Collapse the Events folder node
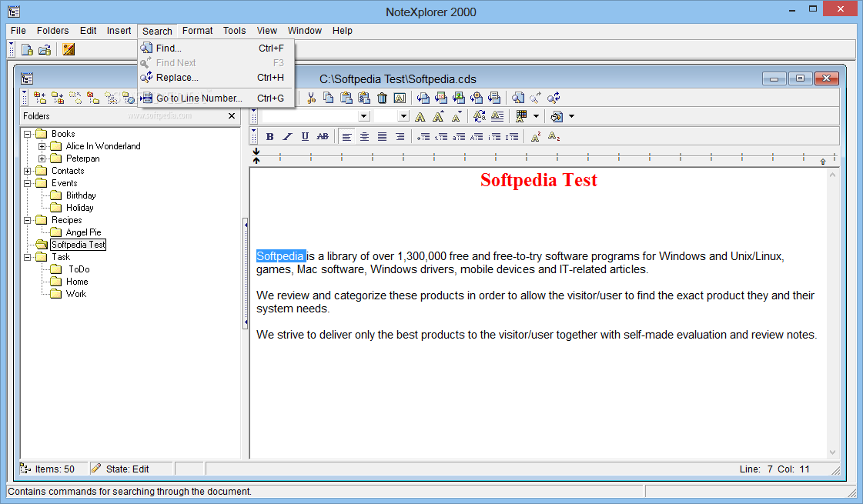Image resolution: width=863 pixels, height=504 pixels. pyautogui.click(x=27, y=183)
